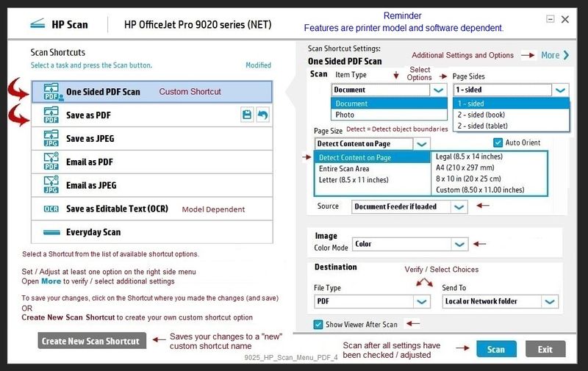Click the Page Size field value
588x371 pixels.
point(364,144)
